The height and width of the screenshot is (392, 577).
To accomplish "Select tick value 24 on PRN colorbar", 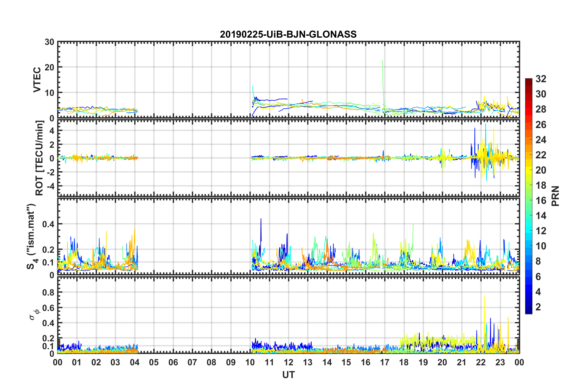I will point(541,140).
